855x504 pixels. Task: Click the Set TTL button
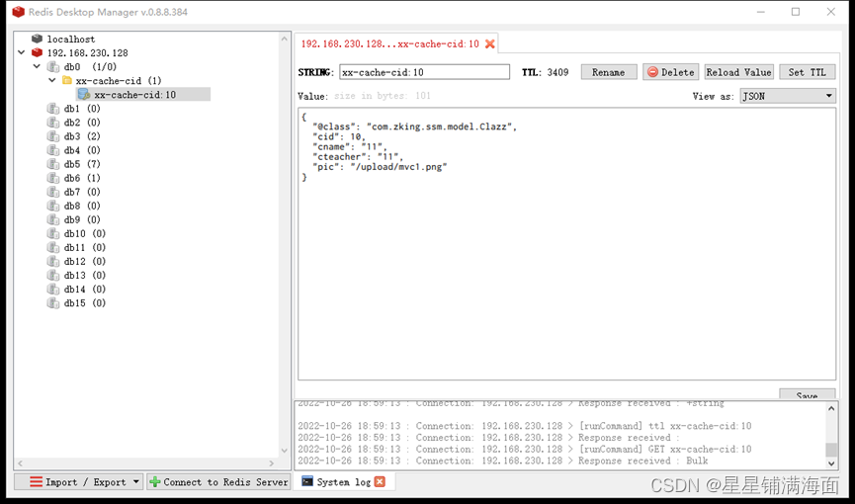807,72
